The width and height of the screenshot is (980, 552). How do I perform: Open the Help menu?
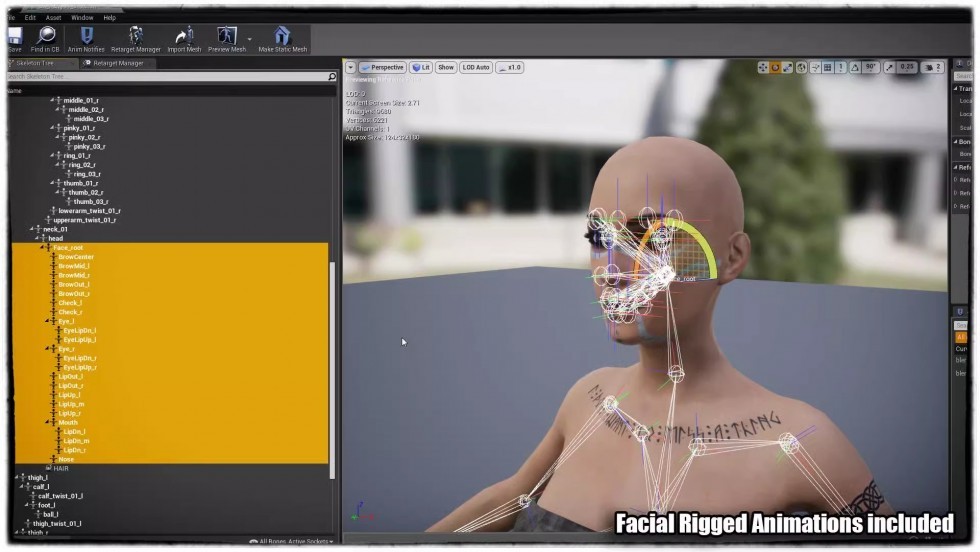(x=109, y=18)
